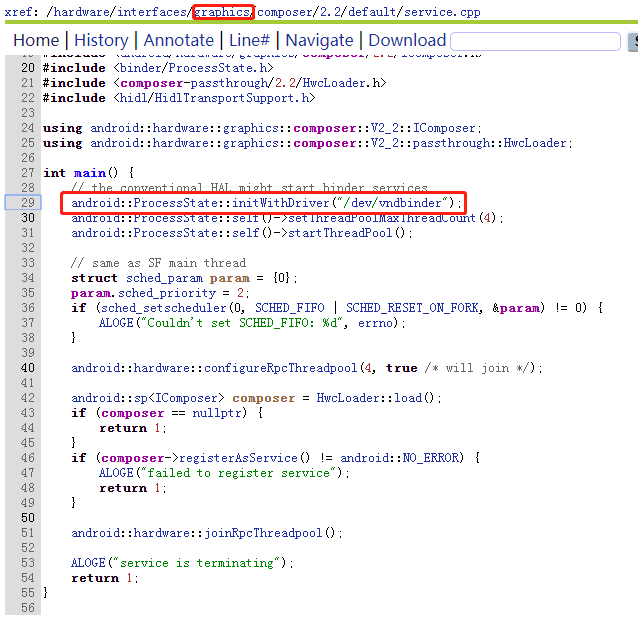Open the Home link

(x=36, y=40)
